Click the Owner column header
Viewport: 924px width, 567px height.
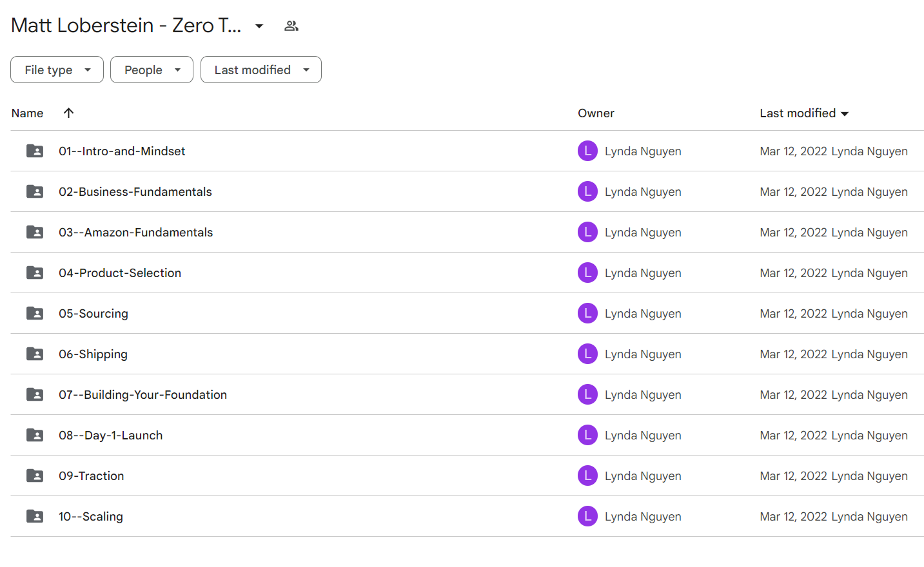pos(596,113)
